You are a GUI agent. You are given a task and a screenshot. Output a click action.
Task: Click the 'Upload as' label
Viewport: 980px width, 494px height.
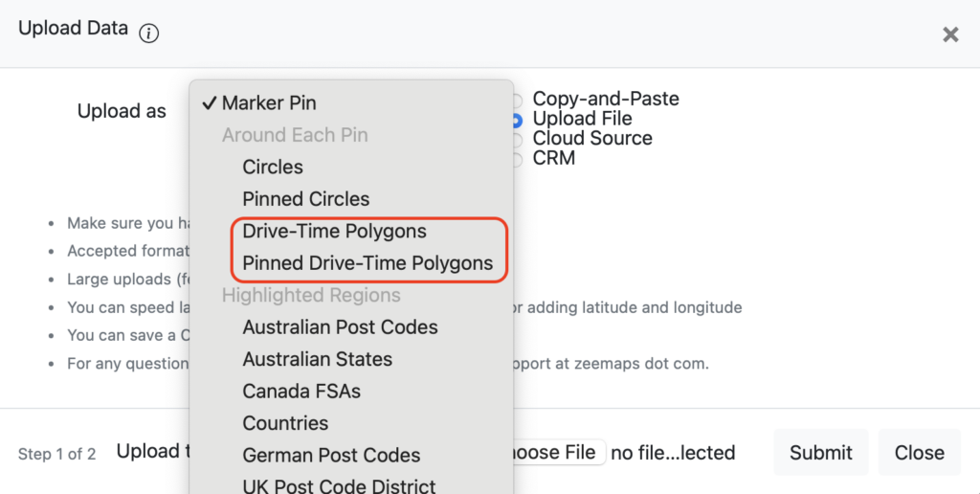click(122, 111)
